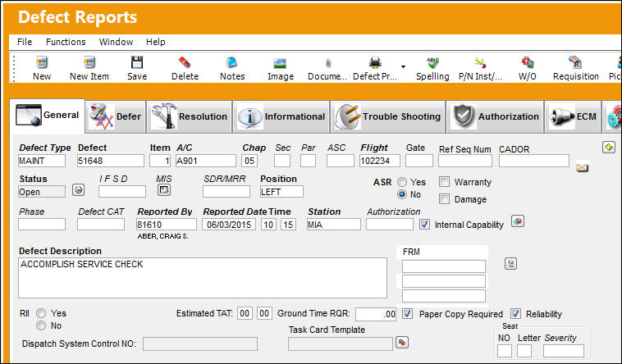Select ASR Yes radio button
The height and width of the screenshot is (364, 622).
[402, 182]
